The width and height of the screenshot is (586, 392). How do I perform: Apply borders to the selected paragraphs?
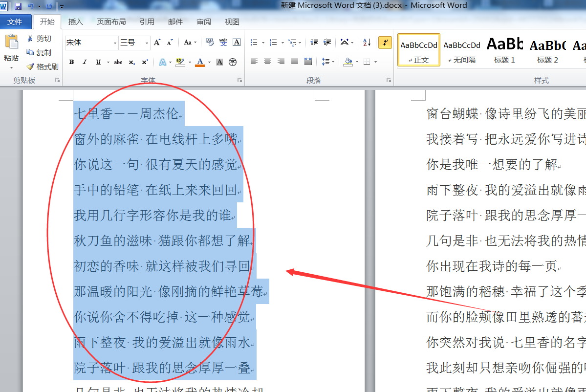[367, 62]
